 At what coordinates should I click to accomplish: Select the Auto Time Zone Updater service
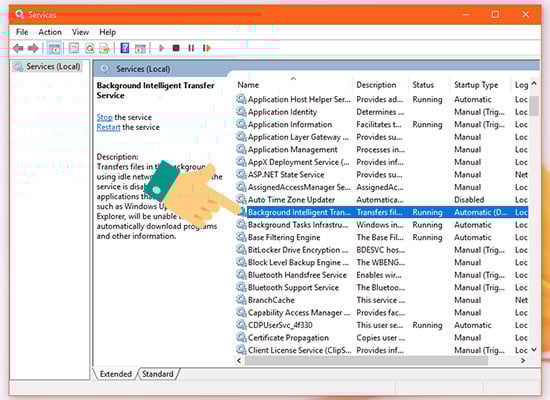pyautogui.click(x=382, y=200)
